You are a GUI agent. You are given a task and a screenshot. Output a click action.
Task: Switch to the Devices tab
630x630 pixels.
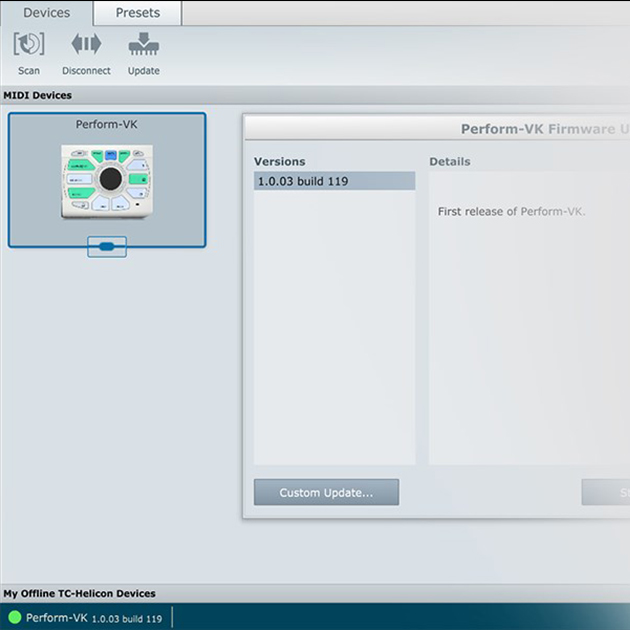click(47, 13)
